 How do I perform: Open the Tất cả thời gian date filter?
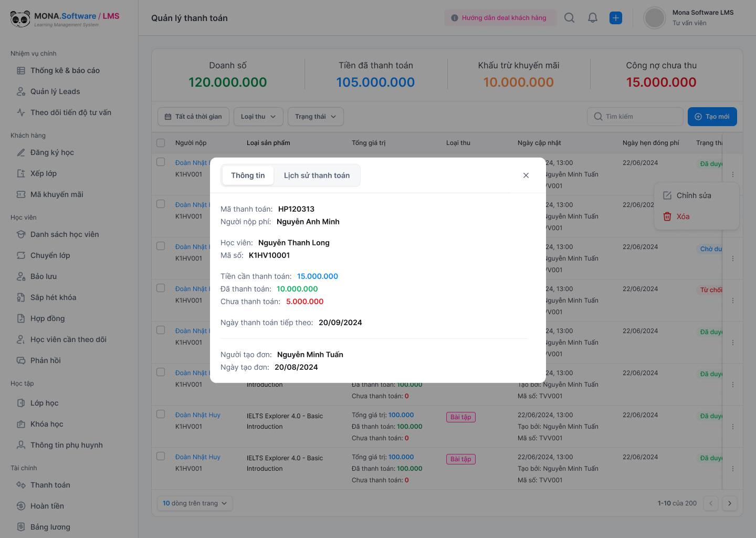[193, 117]
